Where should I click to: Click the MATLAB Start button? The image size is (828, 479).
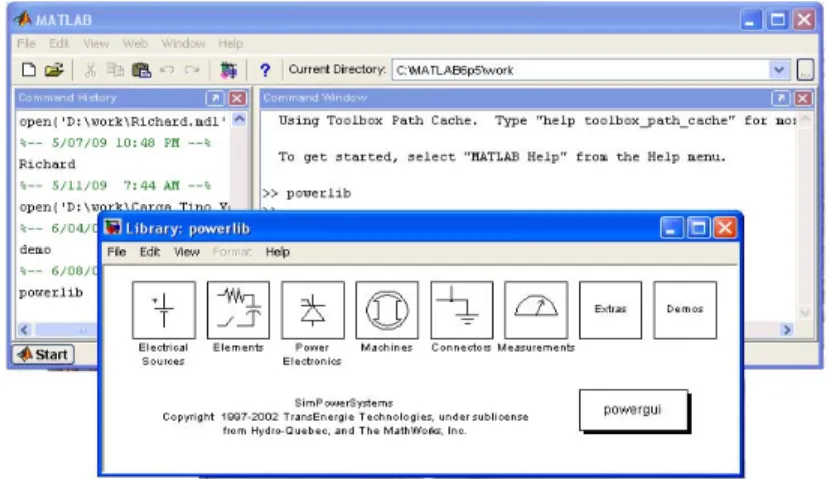point(43,354)
